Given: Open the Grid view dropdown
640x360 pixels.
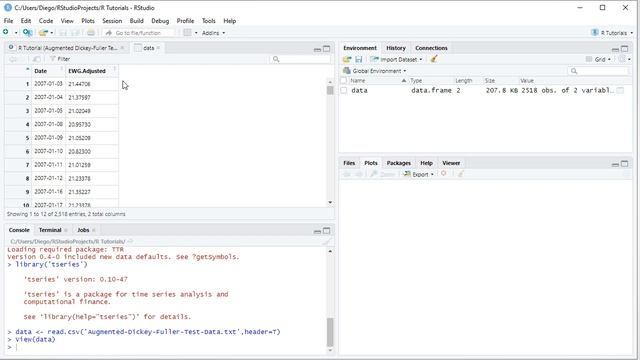Looking at the screenshot, I should pos(598,60).
